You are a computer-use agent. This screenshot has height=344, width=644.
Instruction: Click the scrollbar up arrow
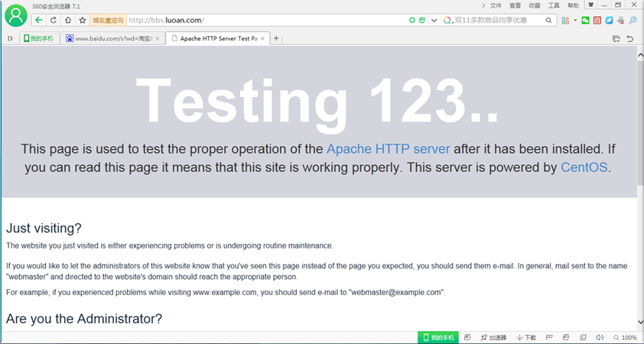pyautogui.click(x=640, y=54)
